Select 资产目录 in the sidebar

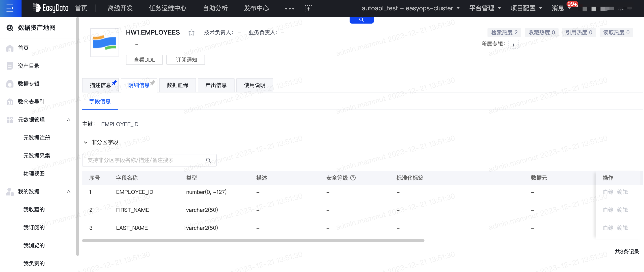pos(28,66)
